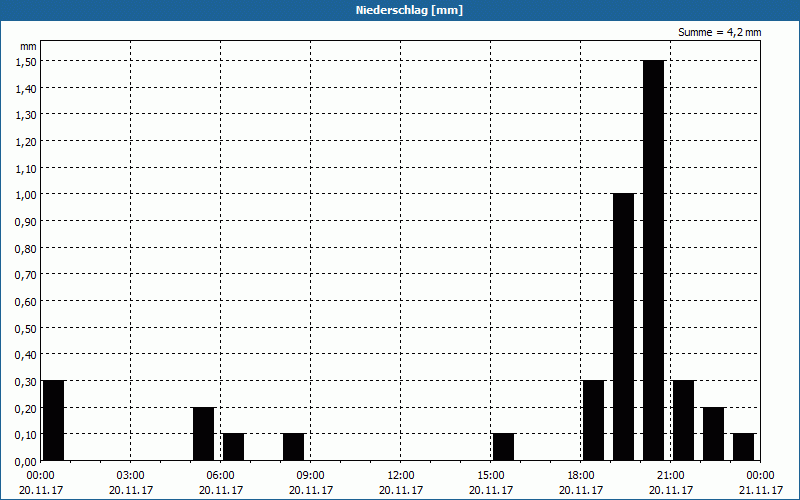800x500 pixels.
Task: Click the 1,20 y-axis value
Action: (x=26, y=141)
